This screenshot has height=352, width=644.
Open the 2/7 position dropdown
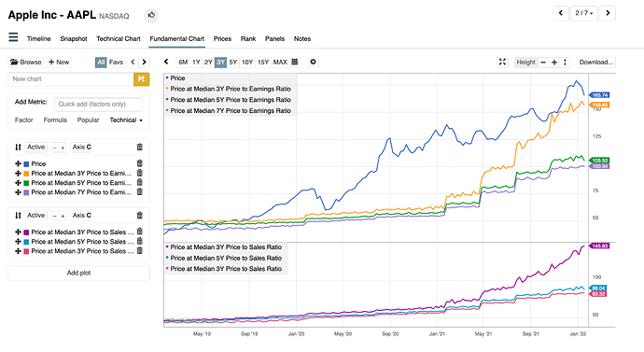click(584, 13)
